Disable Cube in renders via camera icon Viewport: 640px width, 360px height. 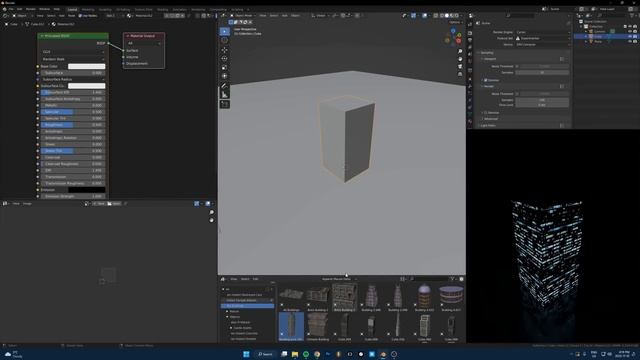click(635, 36)
